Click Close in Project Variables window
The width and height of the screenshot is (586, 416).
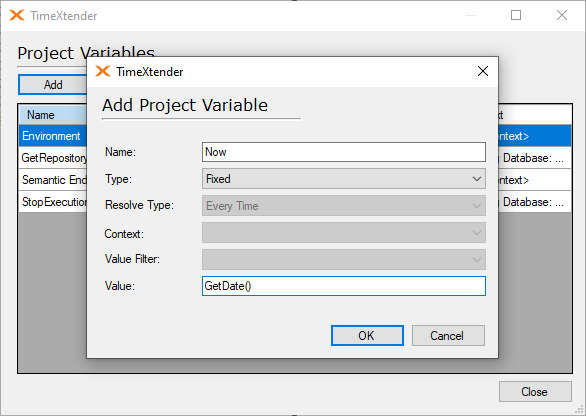click(535, 391)
